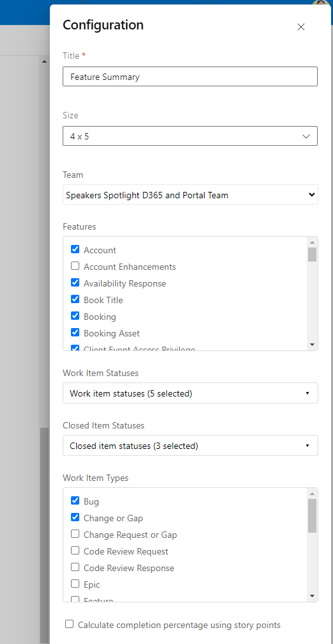Click the 'Configuration' heading text
333x644 pixels.
coord(103,25)
